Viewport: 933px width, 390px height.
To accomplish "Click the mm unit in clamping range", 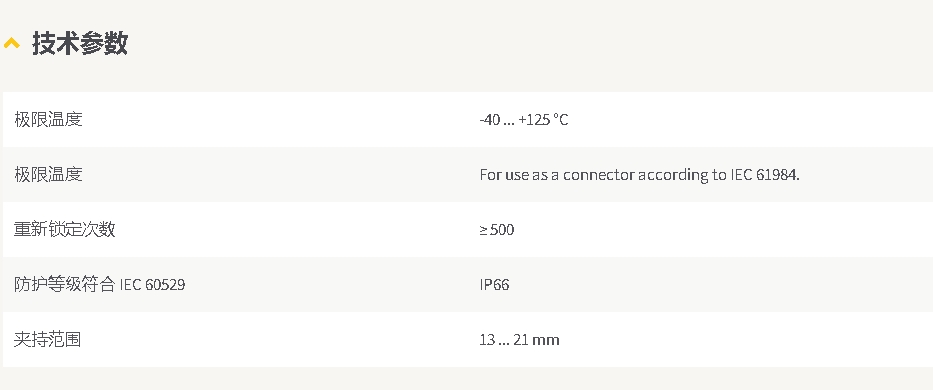I will 546,341.
